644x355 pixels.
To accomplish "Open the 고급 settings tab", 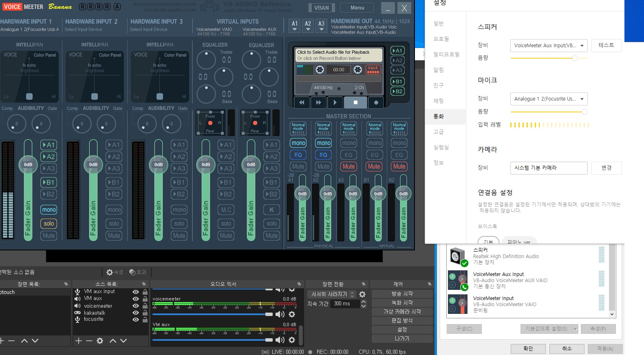I will pyautogui.click(x=439, y=132).
